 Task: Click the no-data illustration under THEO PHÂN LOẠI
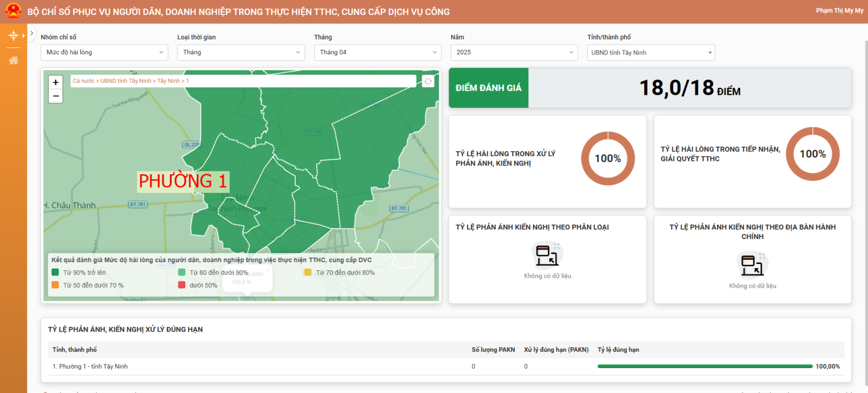tap(547, 255)
